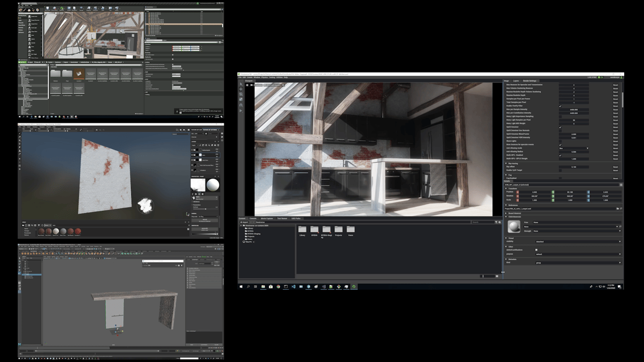The height and width of the screenshot is (362, 644).
Task: Enable the Many Light Importance Sampling checkbox
Action: 560,116
